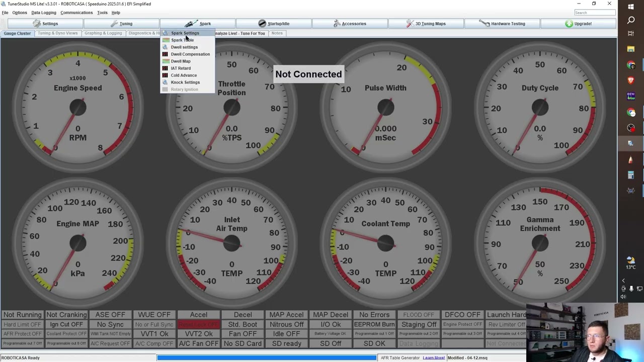
Task: Open Dwell Map from dropdown
Action: pyautogui.click(x=187, y=61)
